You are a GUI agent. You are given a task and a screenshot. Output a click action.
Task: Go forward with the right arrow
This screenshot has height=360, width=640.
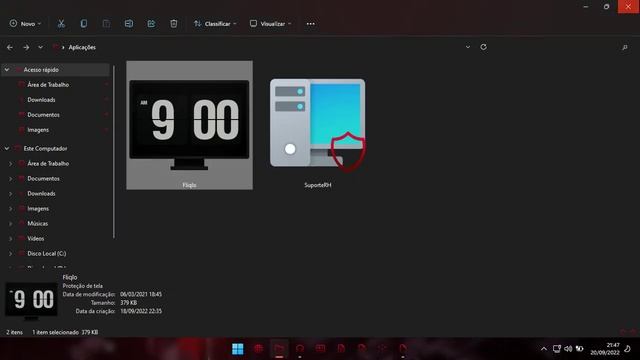(x=26, y=47)
